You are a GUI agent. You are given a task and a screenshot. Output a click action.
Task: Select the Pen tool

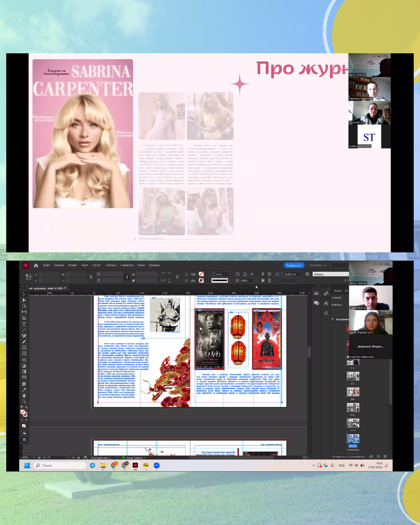[24, 336]
